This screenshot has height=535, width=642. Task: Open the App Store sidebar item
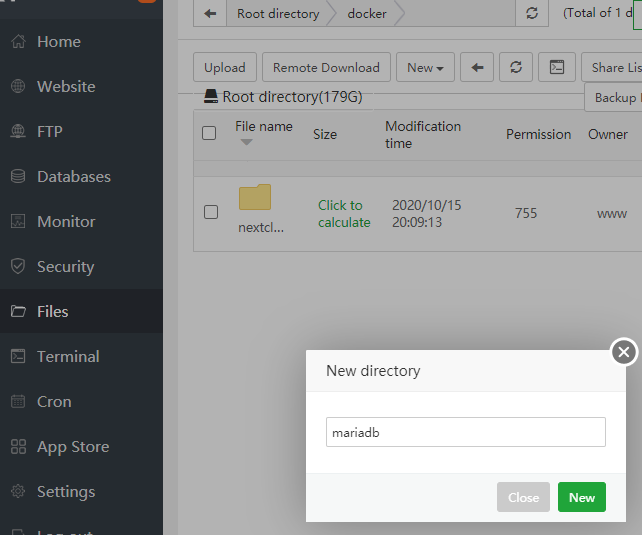tap(72, 447)
